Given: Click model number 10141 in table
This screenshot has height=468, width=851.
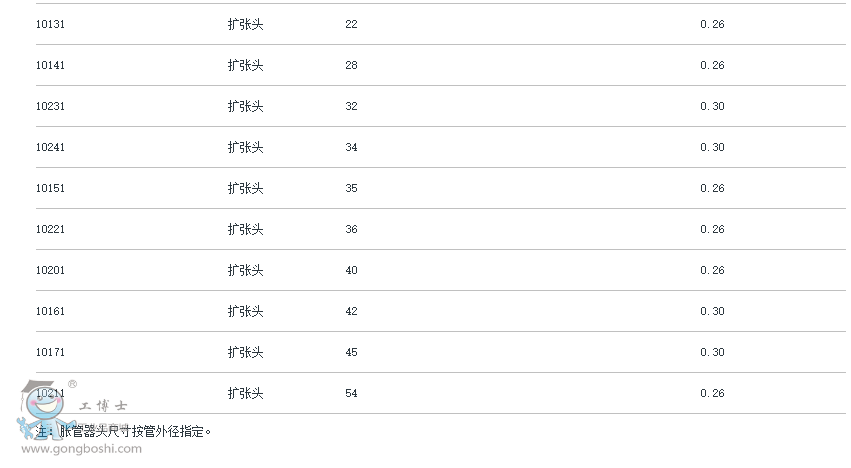Looking at the screenshot, I should pyautogui.click(x=50, y=65).
